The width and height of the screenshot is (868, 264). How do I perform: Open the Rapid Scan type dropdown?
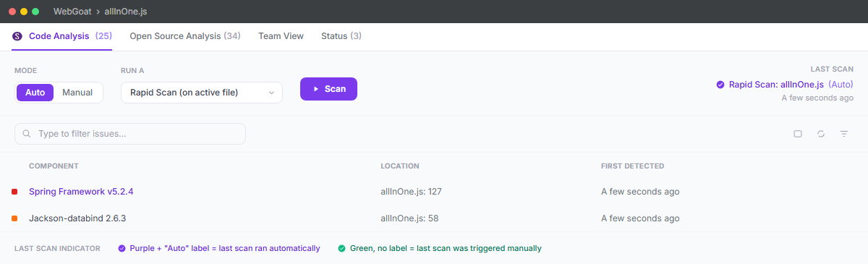202,93
